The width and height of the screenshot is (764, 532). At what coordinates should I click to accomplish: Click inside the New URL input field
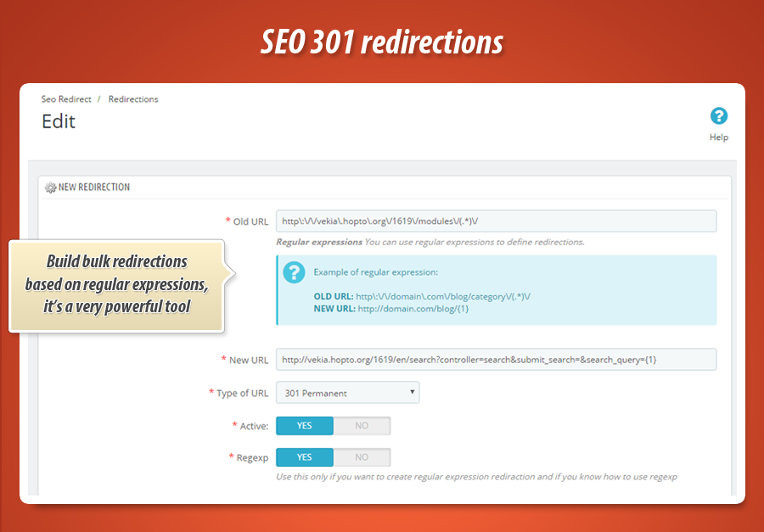pos(496,360)
